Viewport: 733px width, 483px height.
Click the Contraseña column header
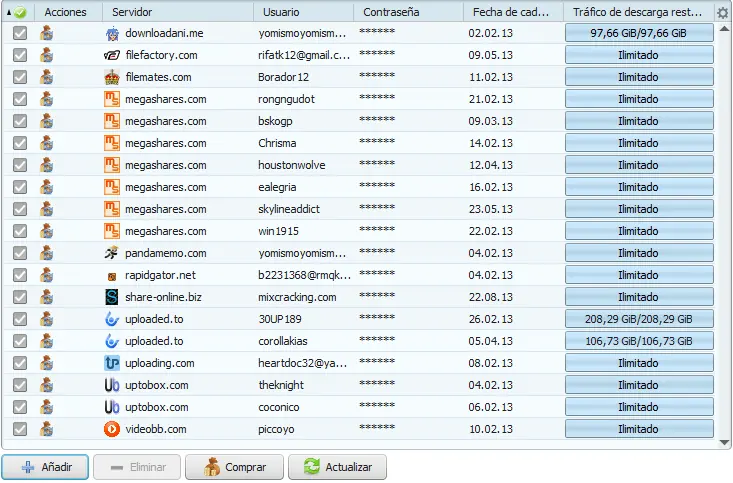[408, 12]
